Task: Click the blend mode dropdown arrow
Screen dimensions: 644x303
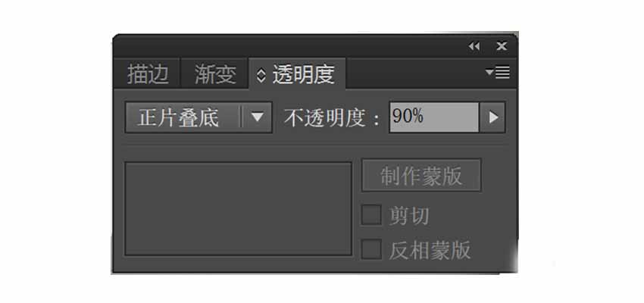Action: pyautogui.click(x=257, y=117)
